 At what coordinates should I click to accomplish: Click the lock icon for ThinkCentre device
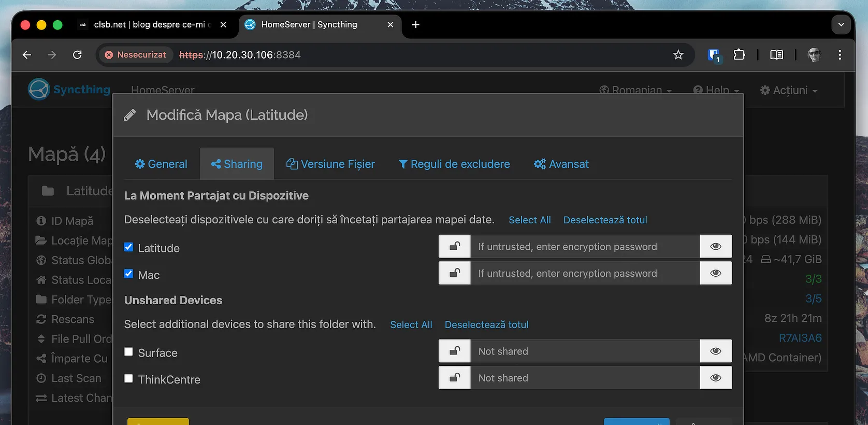click(x=454, y=378)
